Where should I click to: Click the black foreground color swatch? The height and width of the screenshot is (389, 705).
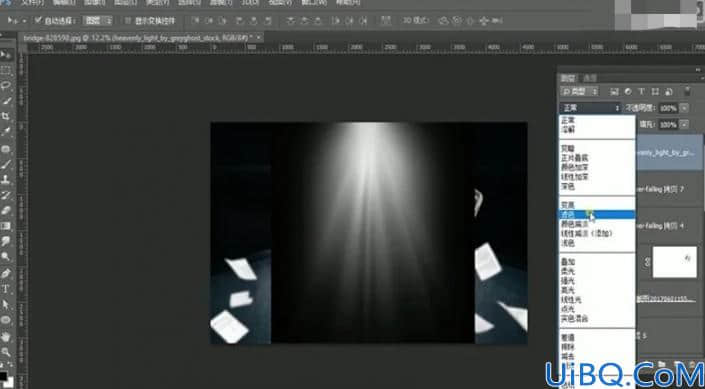coord(3,377)
